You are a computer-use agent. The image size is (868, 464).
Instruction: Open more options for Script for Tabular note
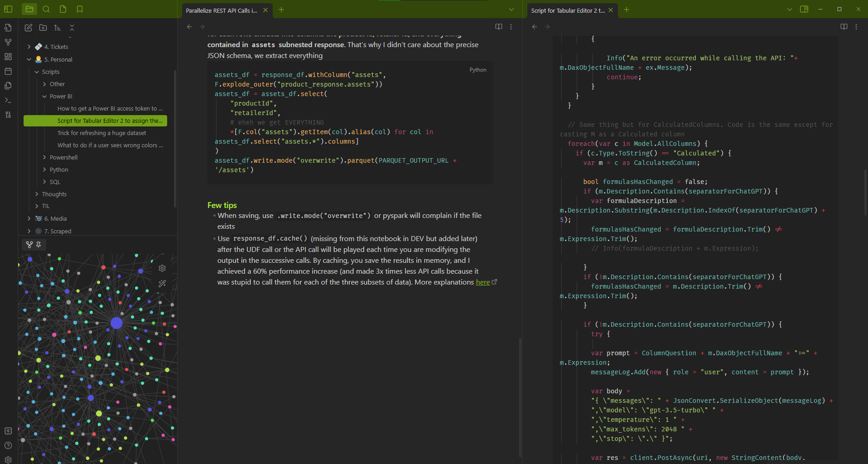click(856, 27)
